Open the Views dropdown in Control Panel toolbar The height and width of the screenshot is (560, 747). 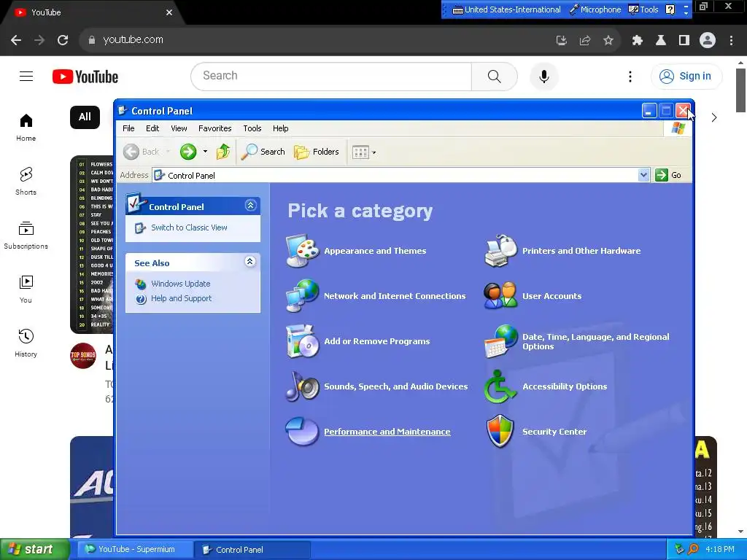point(364,152)
